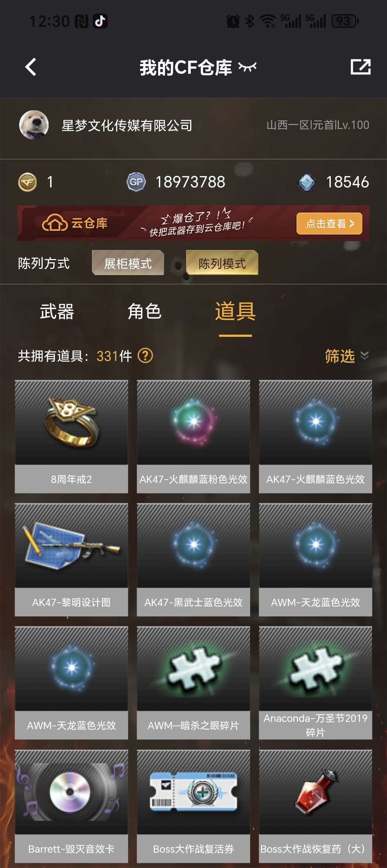Open the 8周年戒2 ring item
This screenshot has height=868, width=387.
pyautogui.click(x=72, y=437)
